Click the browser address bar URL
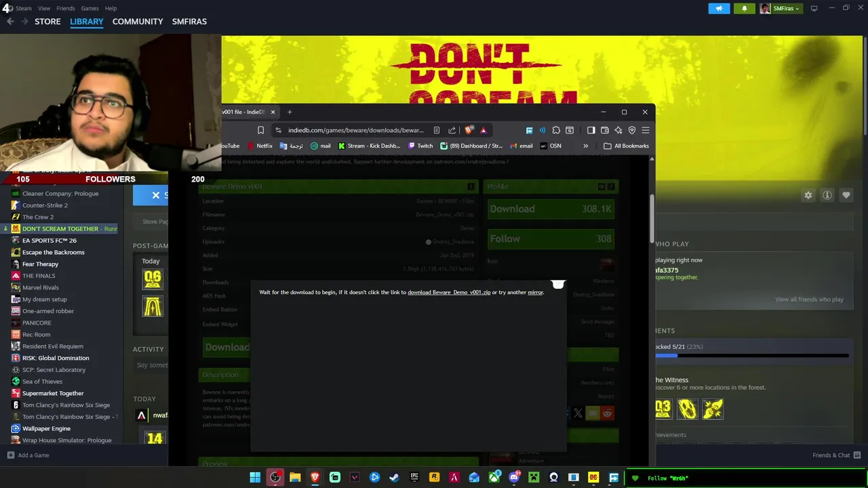This screenshot has width=868, height=488. (x=356, y=130)
